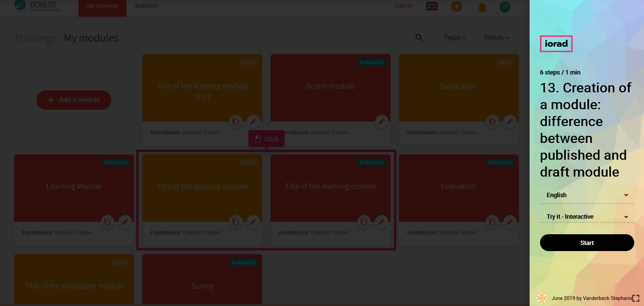The width and height of the screenshot is (644, 306).
Task: Open the English language dropdown
Action: tap(587, 195)
